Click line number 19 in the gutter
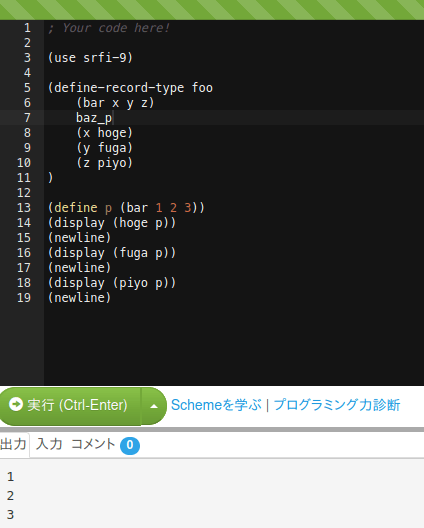 (x=24, y=298)
